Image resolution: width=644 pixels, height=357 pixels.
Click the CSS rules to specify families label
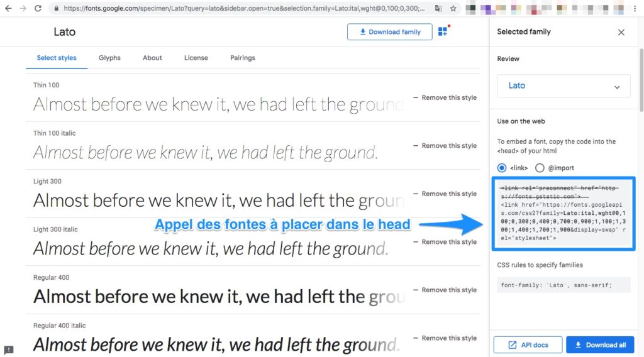(x=540, y=265)
